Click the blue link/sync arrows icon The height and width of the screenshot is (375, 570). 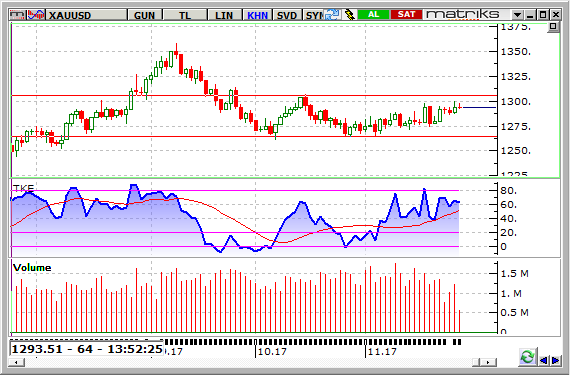tap(332, 15)
